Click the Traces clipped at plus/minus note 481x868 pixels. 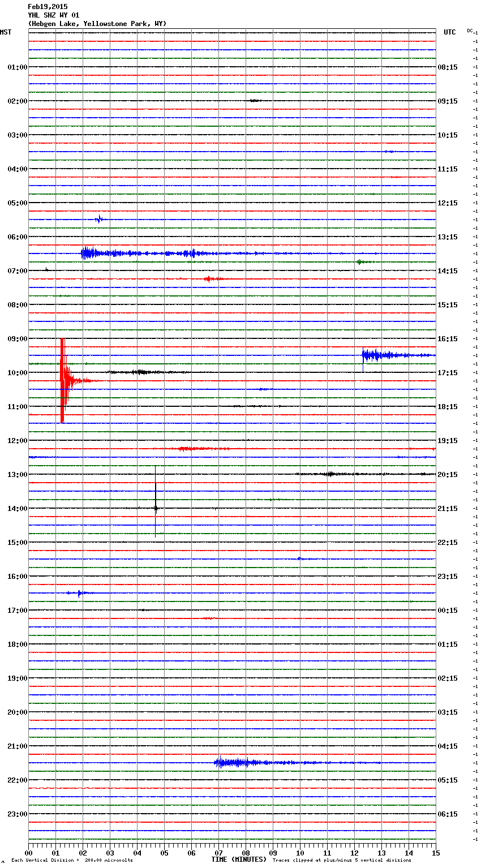click(x=342, y=861)
